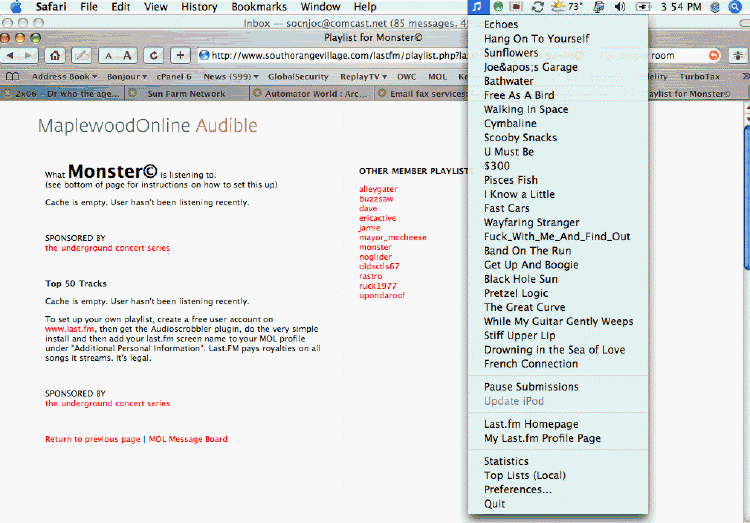Screen dimensions: 750x523
Task: Open Top Lists (Local) menu item
Action: click(x=558, y=476)
